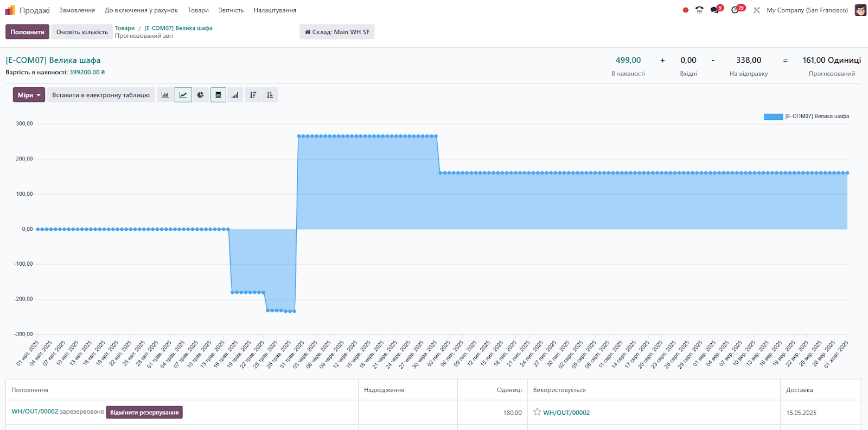Screen dimensions: 868x430
Task: Click the Поповнити button
Action: pyautogui.click(x=28, y=32)
